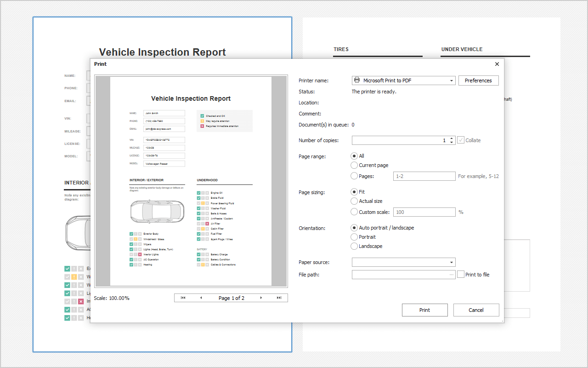Open printer Preferences

478,80
